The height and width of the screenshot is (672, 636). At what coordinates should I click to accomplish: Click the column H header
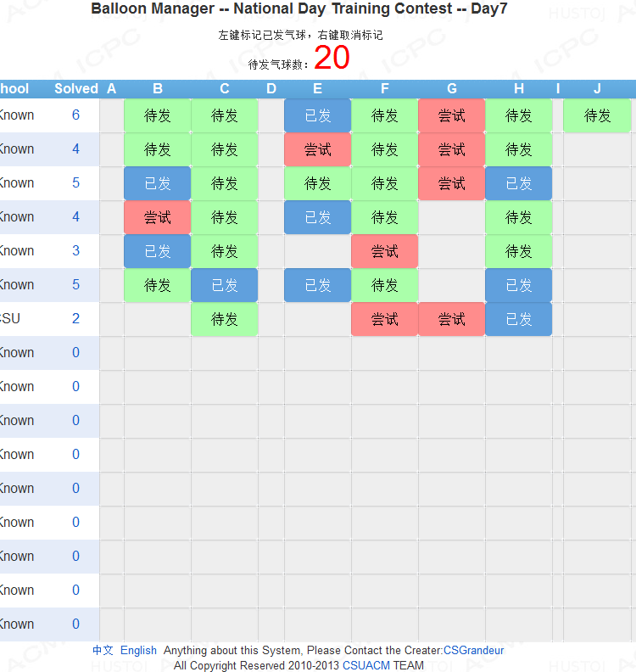(519, 89)
